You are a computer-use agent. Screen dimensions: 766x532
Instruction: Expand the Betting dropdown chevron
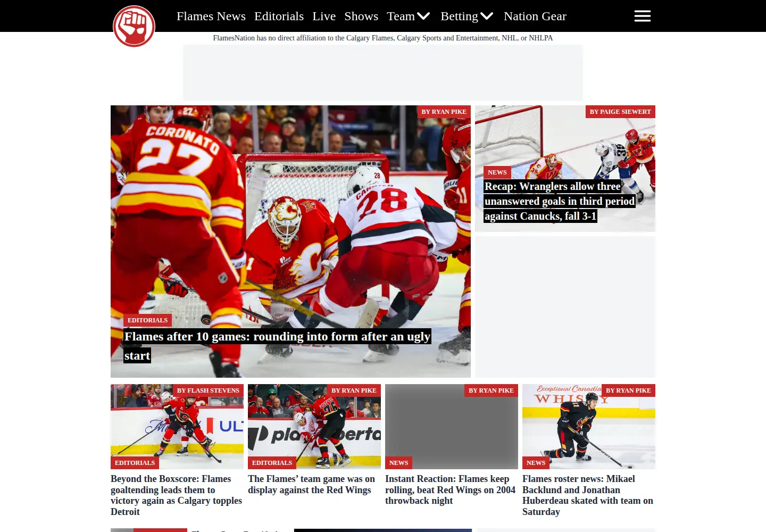pos(487,16)
